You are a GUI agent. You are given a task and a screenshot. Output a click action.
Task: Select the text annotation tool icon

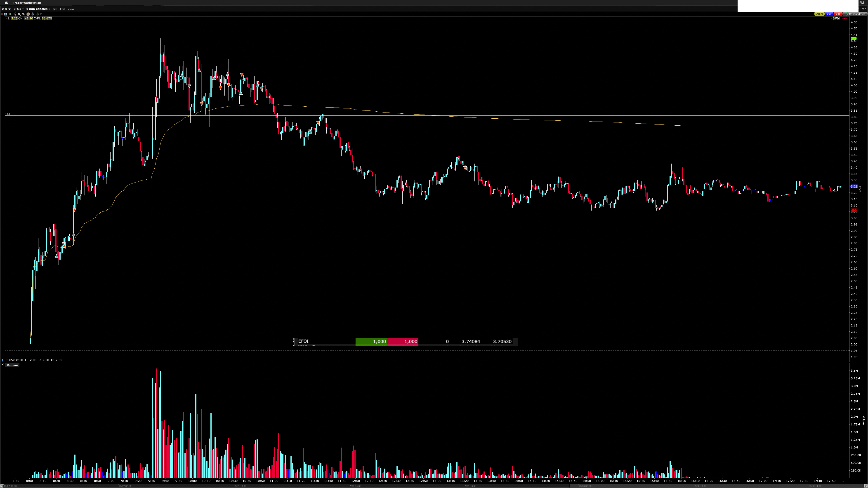(x=5, y=14)
